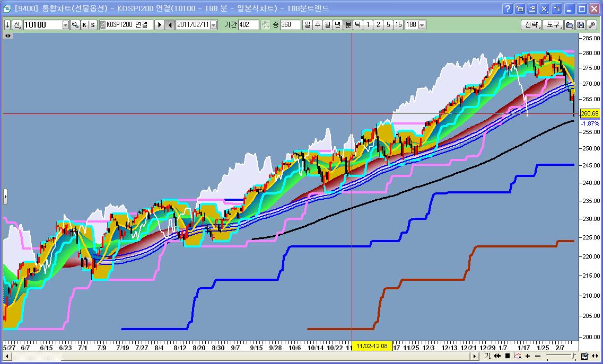
Task: Click the help question mark icon
Action: click(508, 8)
